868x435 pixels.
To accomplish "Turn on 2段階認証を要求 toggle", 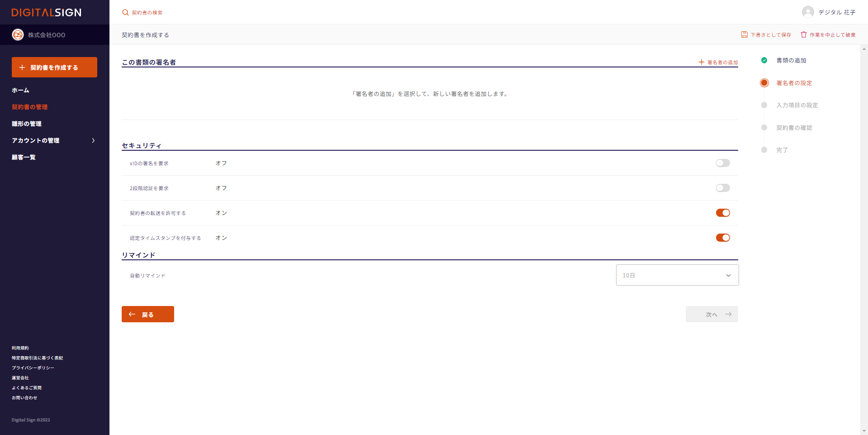I will (722, 188).
